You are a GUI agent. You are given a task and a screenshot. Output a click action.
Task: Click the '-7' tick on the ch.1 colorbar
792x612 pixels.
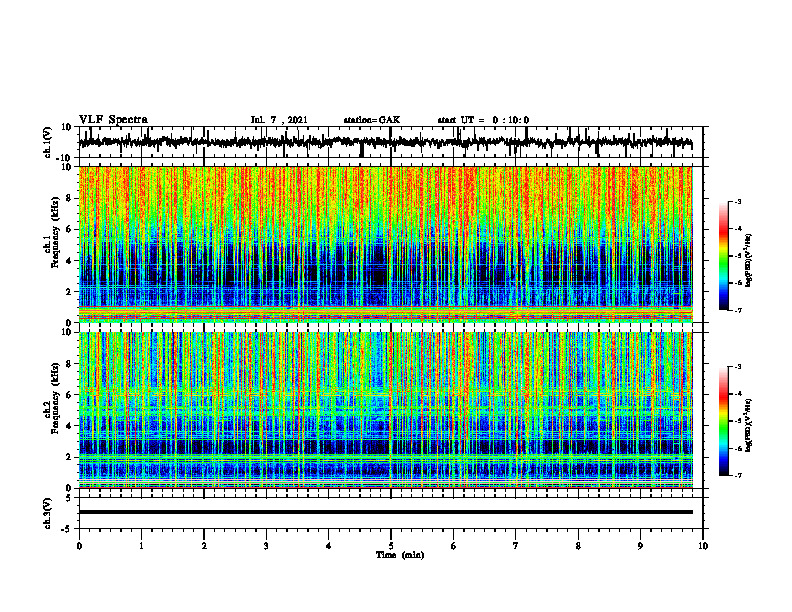point(737,310)
